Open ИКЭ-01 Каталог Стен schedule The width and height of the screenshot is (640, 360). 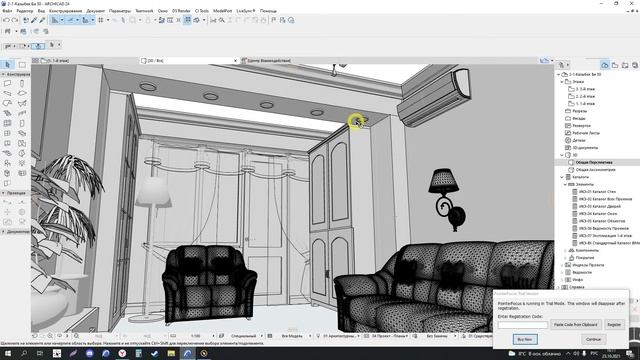597,192
